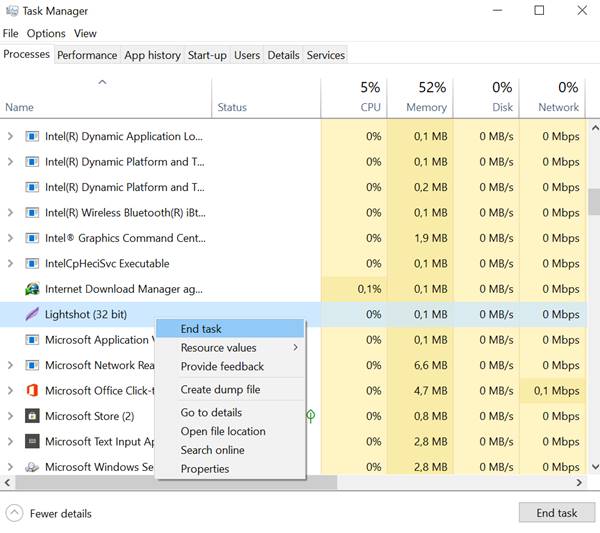Click the Task Manager title bar icon
Image resolution: width=600 pixels, height=533 pixels.
[x=11, y=11]
